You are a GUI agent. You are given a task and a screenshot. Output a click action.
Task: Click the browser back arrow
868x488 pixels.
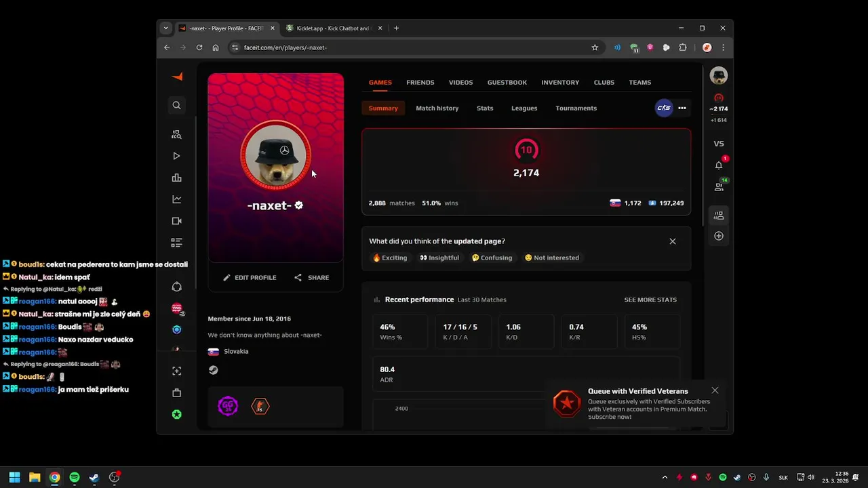[167, 47]
